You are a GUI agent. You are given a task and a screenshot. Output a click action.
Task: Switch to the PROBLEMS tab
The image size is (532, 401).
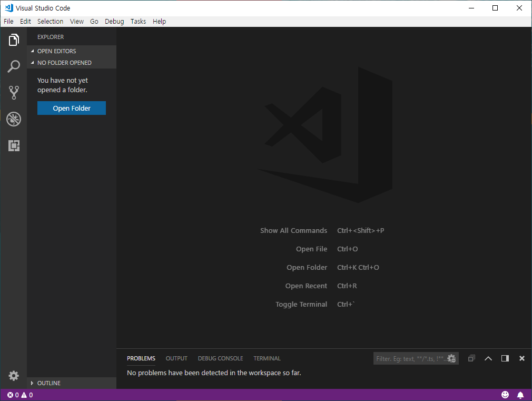pos(141,358)
